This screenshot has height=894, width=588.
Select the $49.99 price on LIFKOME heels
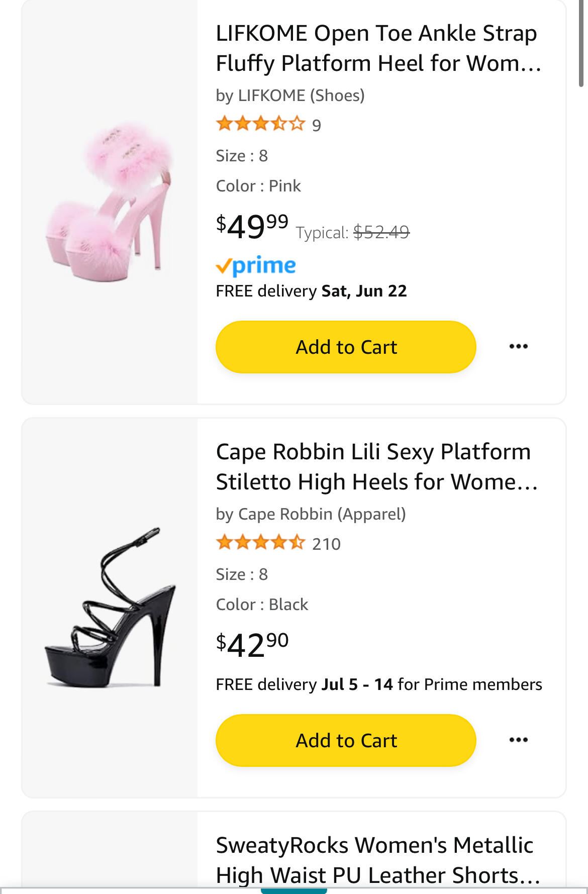(252, 226)
